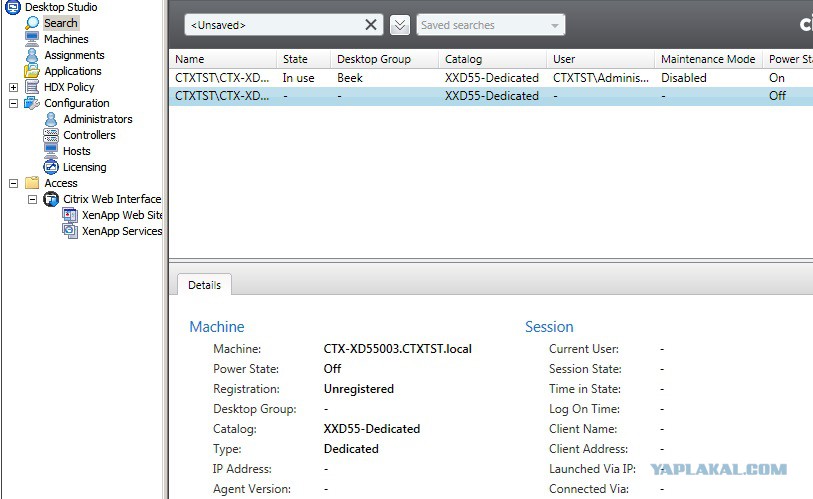The image size is (813, 499).
Task: Click the XenApp Web Sites icon
Action: coord(69,215)
